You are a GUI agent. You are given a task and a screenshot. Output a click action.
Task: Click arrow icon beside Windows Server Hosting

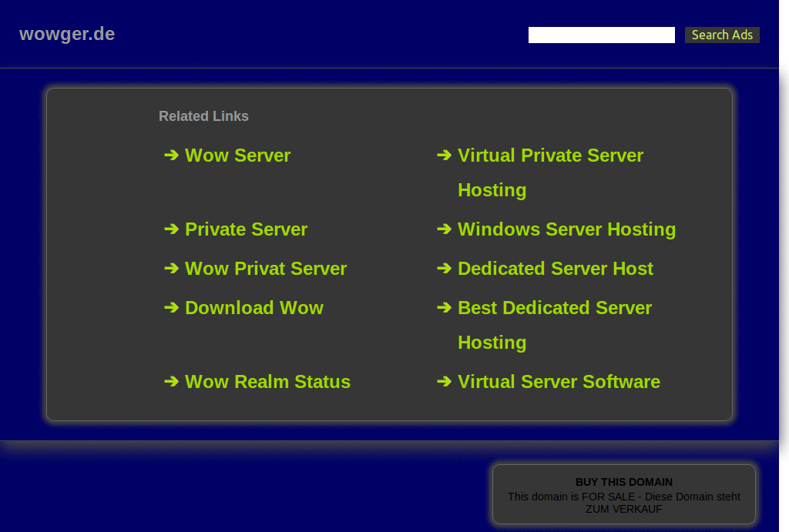click(445, 229)
